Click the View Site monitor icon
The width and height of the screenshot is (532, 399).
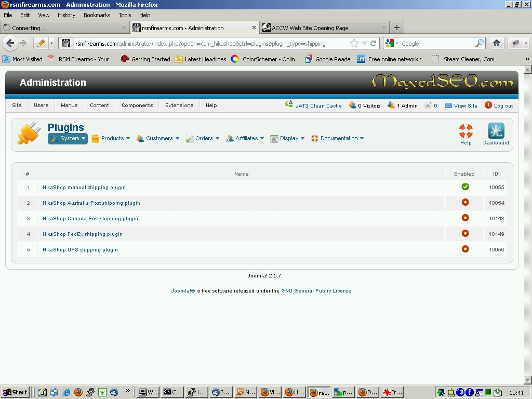point(448,105)
